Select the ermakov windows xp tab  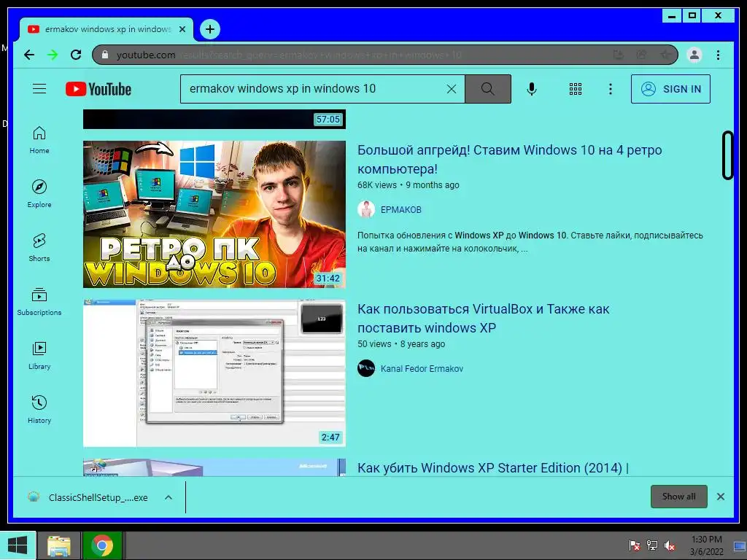tap(107, 29)
